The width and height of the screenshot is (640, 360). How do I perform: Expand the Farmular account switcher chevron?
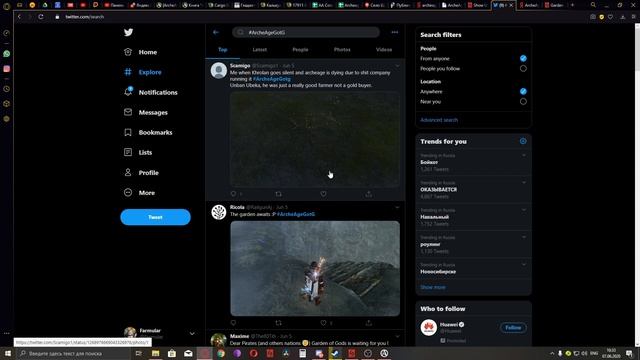pos(192,333)
